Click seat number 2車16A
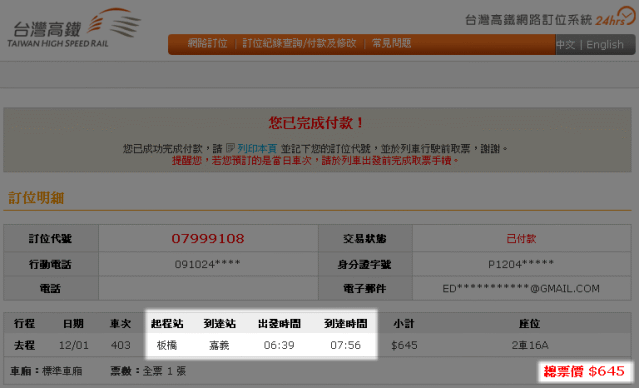639x388 pixels. coord(530,345)
